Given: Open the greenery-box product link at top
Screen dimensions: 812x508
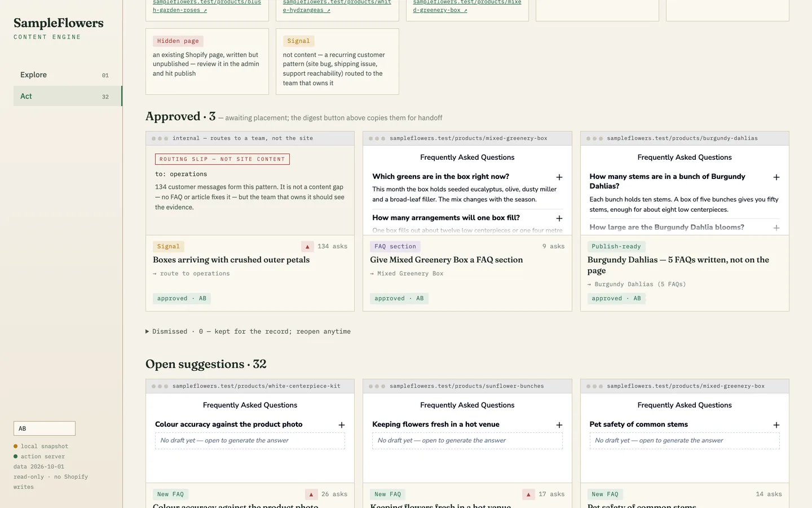Looking at the screenshot, I should coord(467,6).
